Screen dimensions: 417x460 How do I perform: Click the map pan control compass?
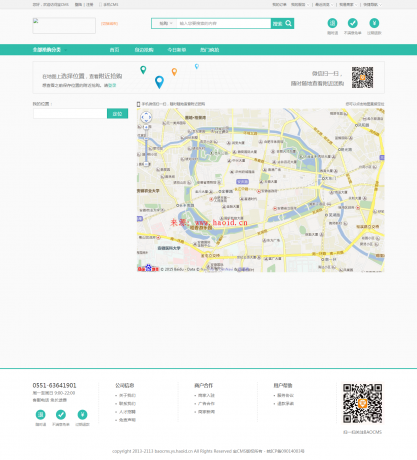click(x=146, y=117)
